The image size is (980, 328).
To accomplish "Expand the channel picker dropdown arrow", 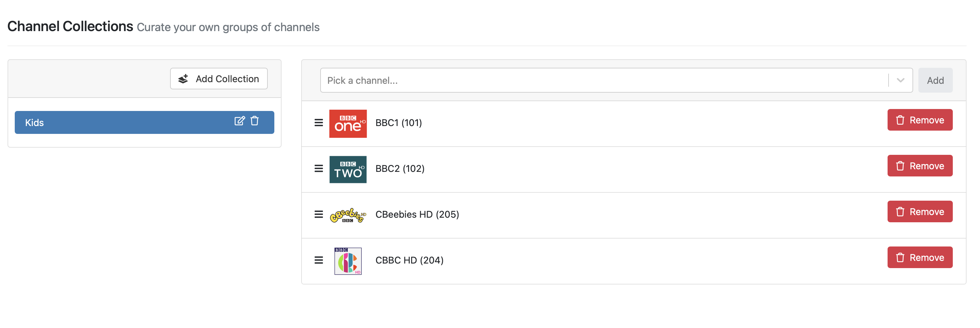I will [x=900, y=80].
